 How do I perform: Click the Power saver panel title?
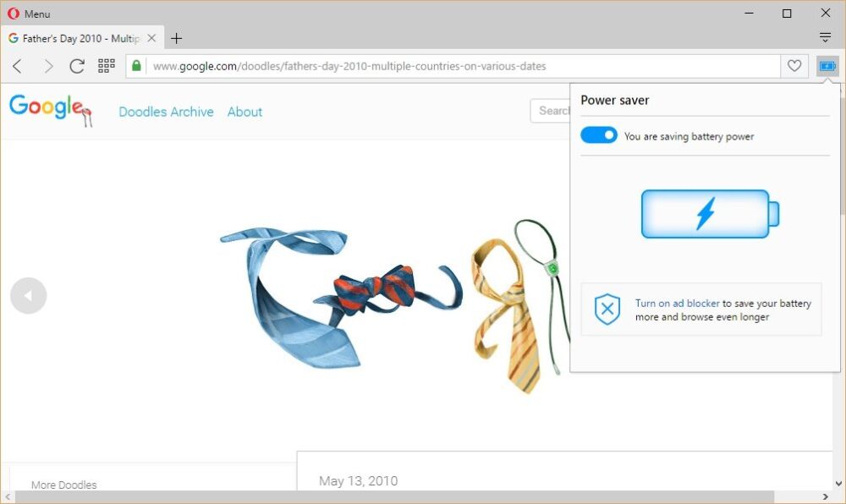pyautogui.click(x=614, y=101)
